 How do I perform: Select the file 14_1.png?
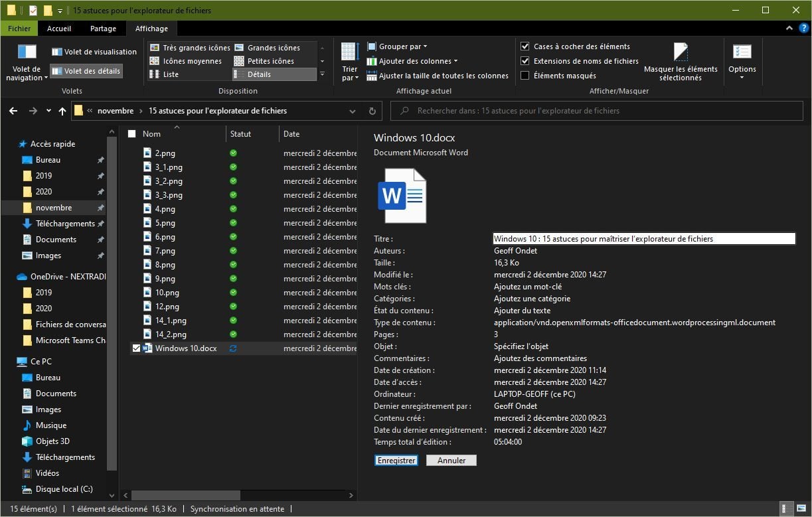[171, 321]
